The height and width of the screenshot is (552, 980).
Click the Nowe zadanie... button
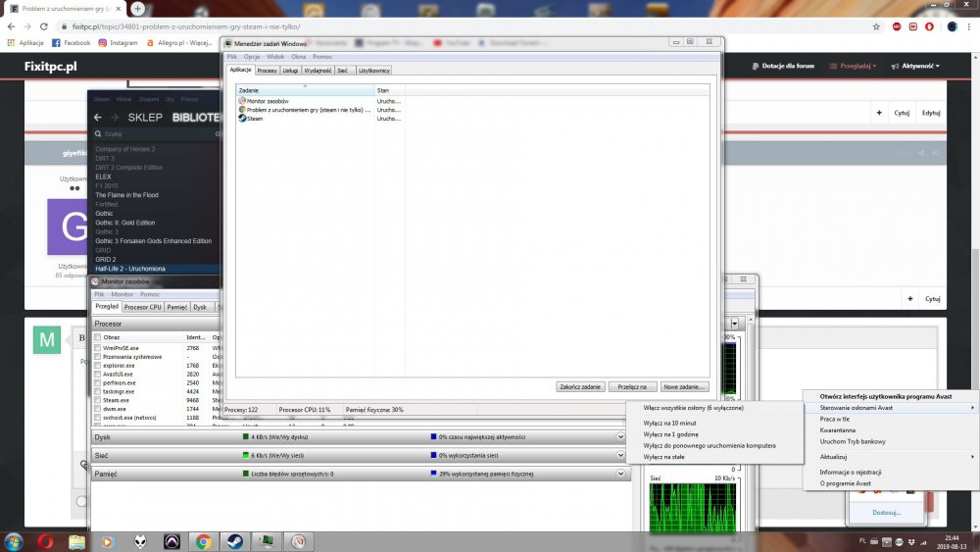coord(683,387)
